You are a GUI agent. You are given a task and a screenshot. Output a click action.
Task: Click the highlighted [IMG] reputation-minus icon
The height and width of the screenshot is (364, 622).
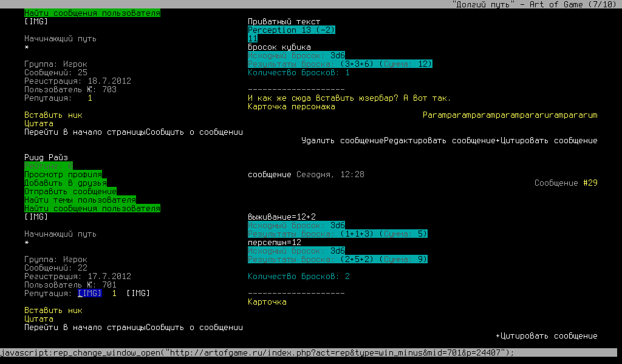(89, 294)
